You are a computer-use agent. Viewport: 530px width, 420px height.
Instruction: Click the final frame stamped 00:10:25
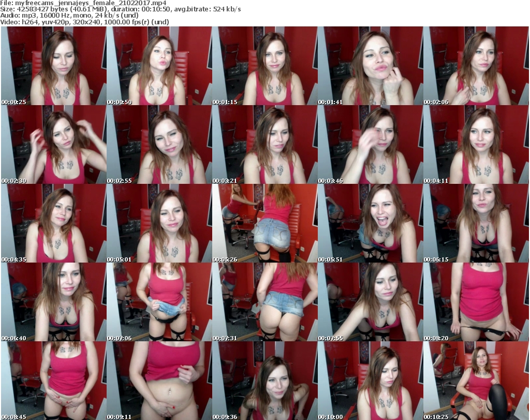476,381
